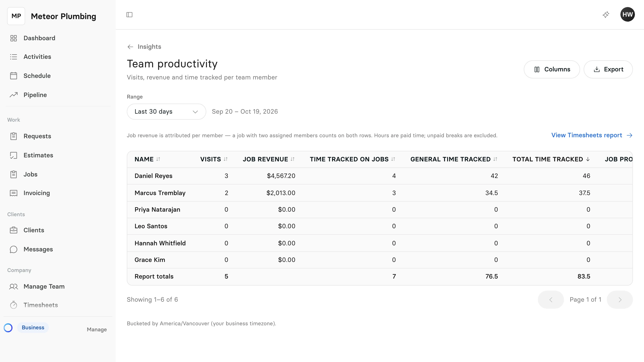Follow the View Timesheets report link
Viewport: 644px width, 362px height.
[x=592, y=135]
